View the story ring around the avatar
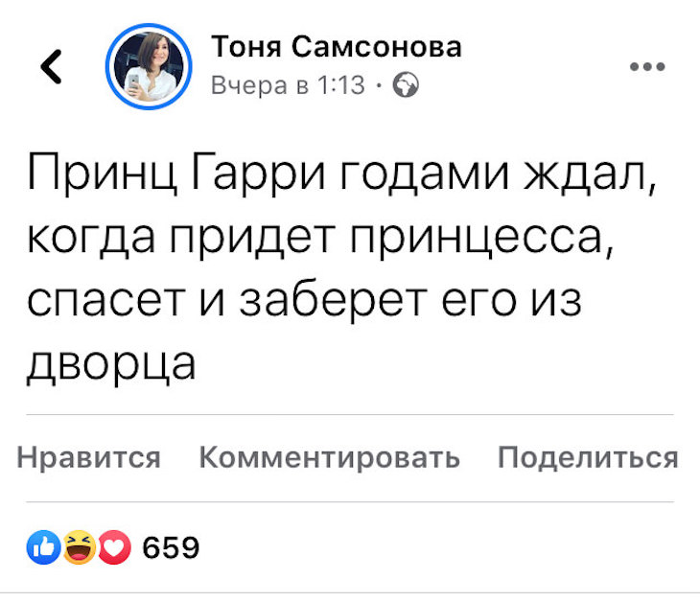This screenshot has width=700, height=602. (x=149, y=66)
